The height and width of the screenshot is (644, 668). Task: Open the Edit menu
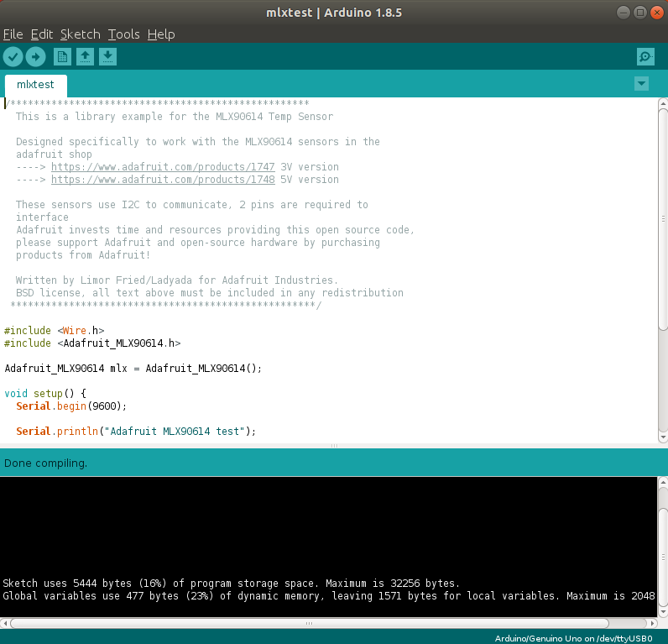(42, 34)
